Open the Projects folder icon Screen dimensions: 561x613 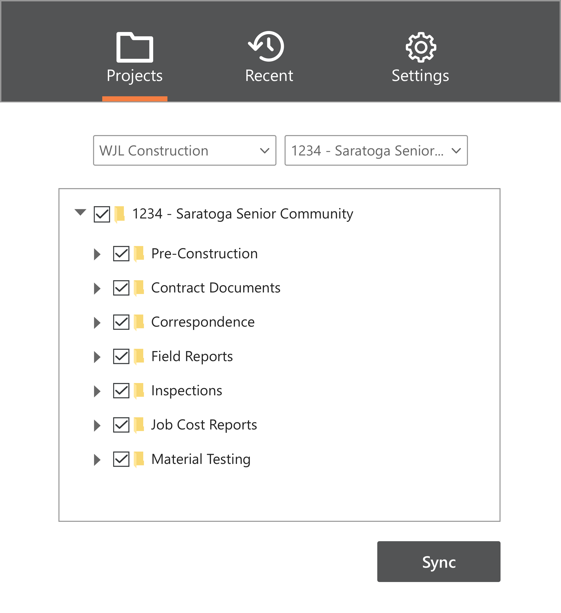pyautogui.click(x=134, y=47)
